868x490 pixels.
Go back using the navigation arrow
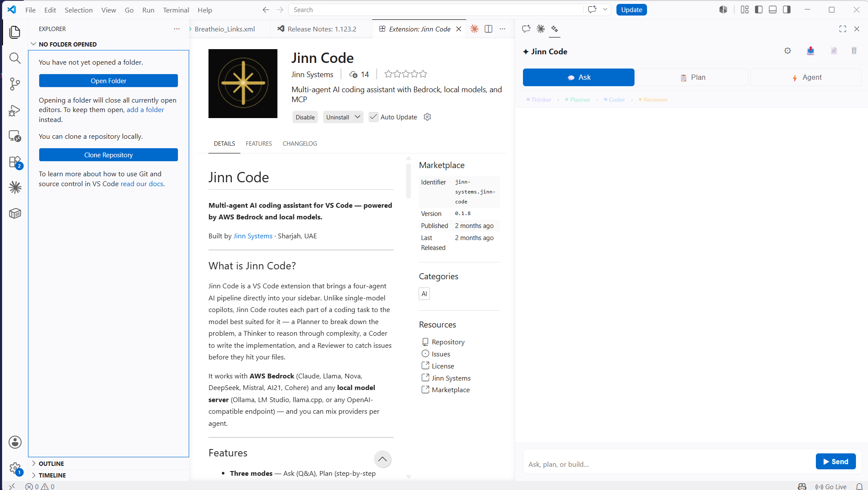click(266, 10)
